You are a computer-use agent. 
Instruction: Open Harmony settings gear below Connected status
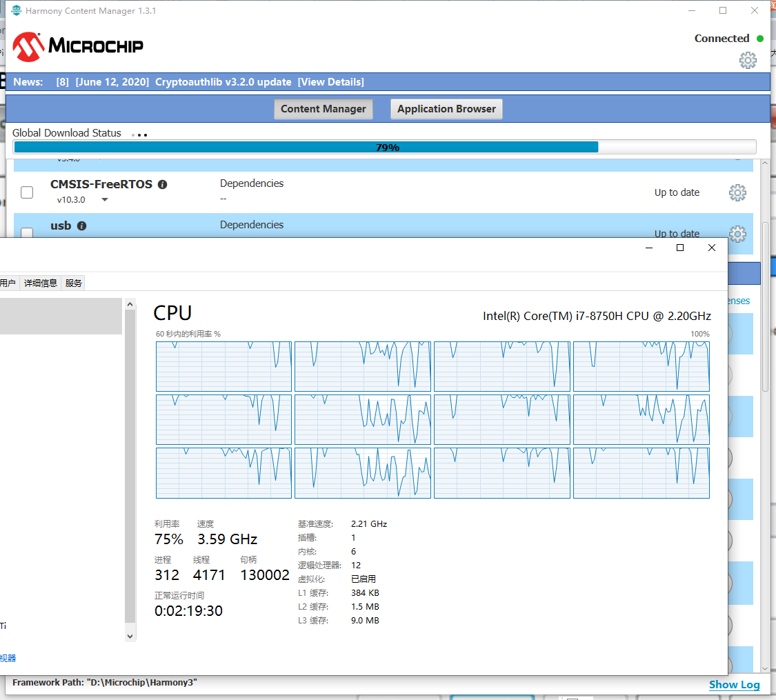[748, 61]
